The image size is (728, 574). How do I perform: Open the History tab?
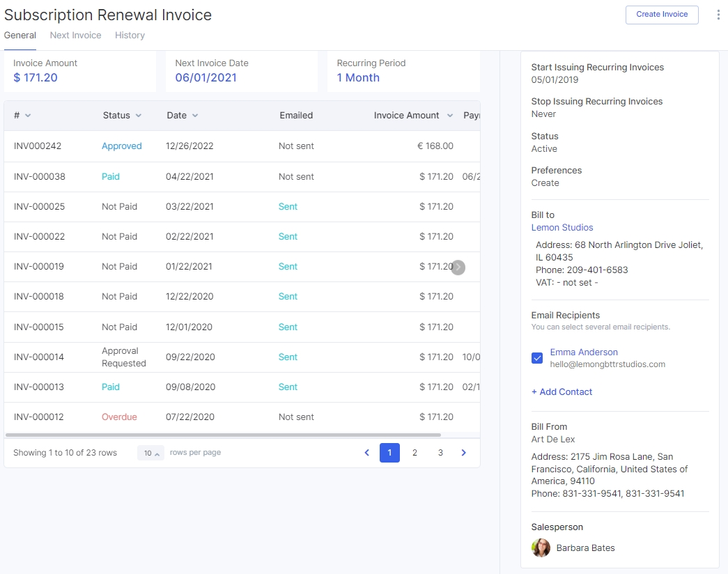coord(130,36)
